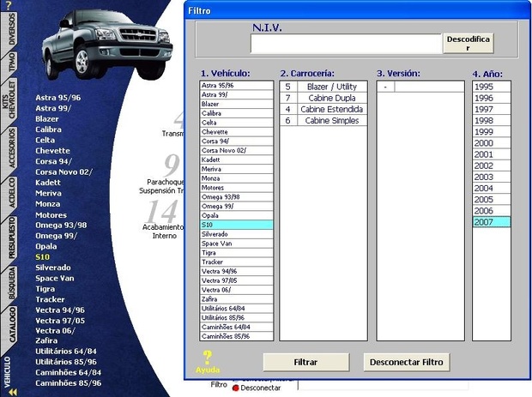Open the BÚSQUEDA side tab
The height and width of the screenshot is (397, 532).
click(x=11, y=284)
